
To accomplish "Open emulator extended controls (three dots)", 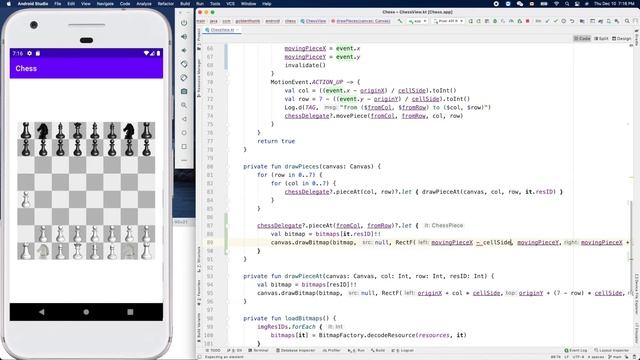I will 184,160.
